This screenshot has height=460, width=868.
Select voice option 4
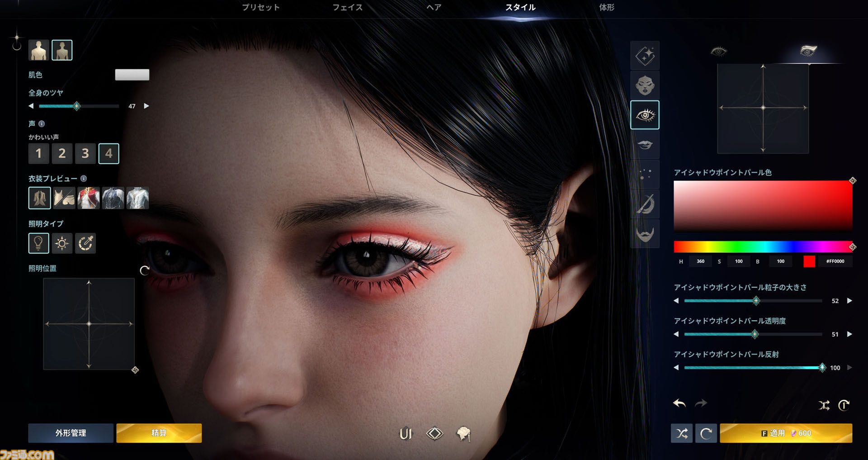coord(108,153)
